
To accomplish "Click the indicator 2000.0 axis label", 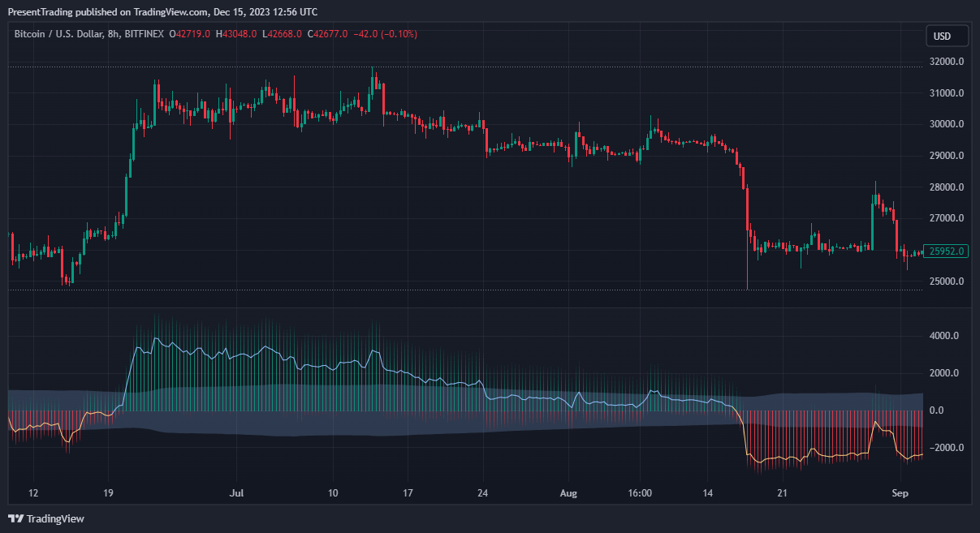I will (944, 373).
